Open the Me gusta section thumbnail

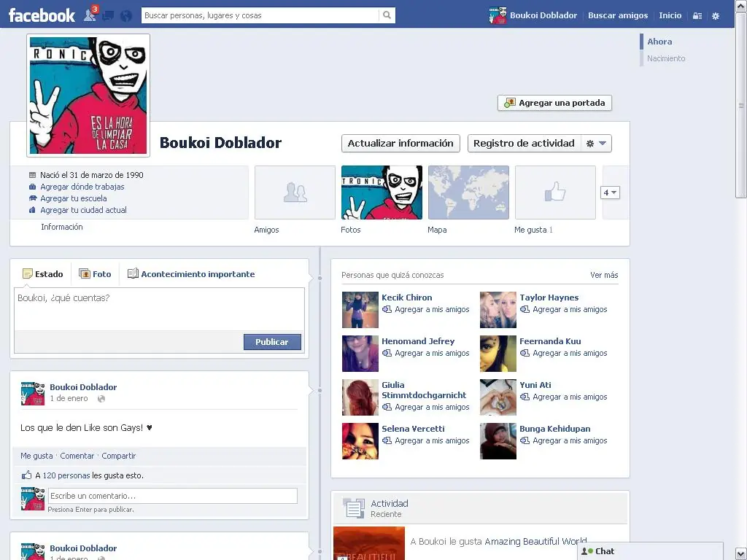555,192
